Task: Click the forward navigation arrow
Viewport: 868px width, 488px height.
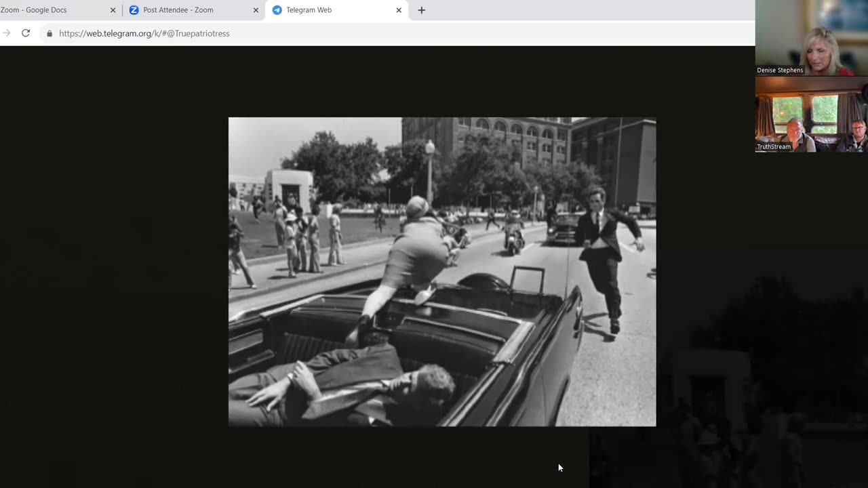Action: [x=6, y=33]
